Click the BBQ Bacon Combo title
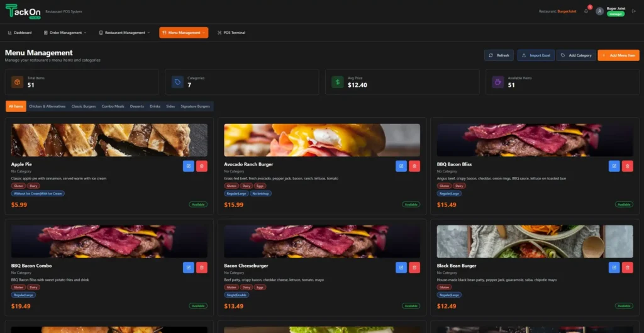644x333 pixels. tap(31, 266)
